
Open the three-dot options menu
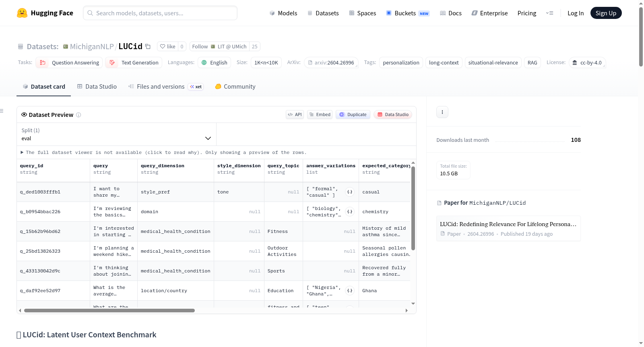(442, 112)
